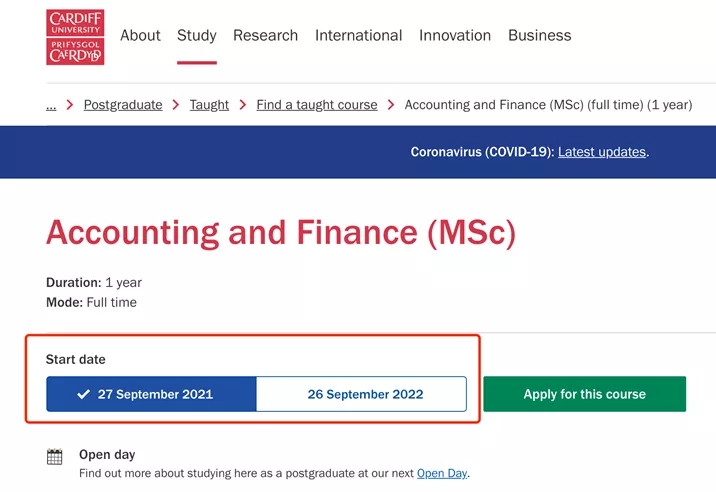Follow the Open Day link in the sentence
Viewport: 716px width, 492px height.
(441, 473)
